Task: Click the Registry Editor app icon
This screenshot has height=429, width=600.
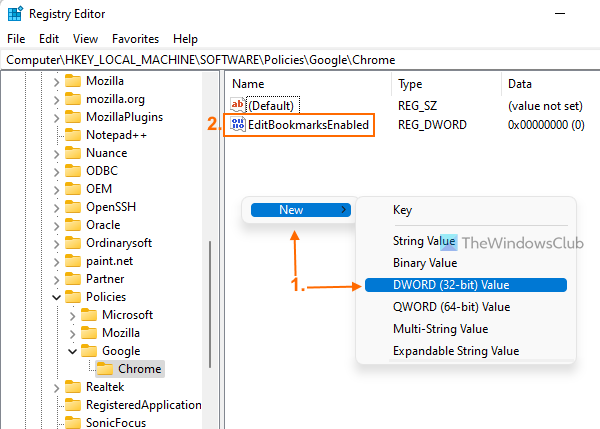Action: (x=15, y=14)
